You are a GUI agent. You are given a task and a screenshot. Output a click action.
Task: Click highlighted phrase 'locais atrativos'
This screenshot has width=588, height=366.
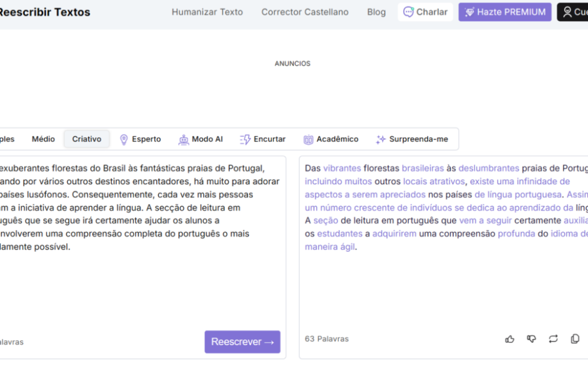[x=434, y=182]
